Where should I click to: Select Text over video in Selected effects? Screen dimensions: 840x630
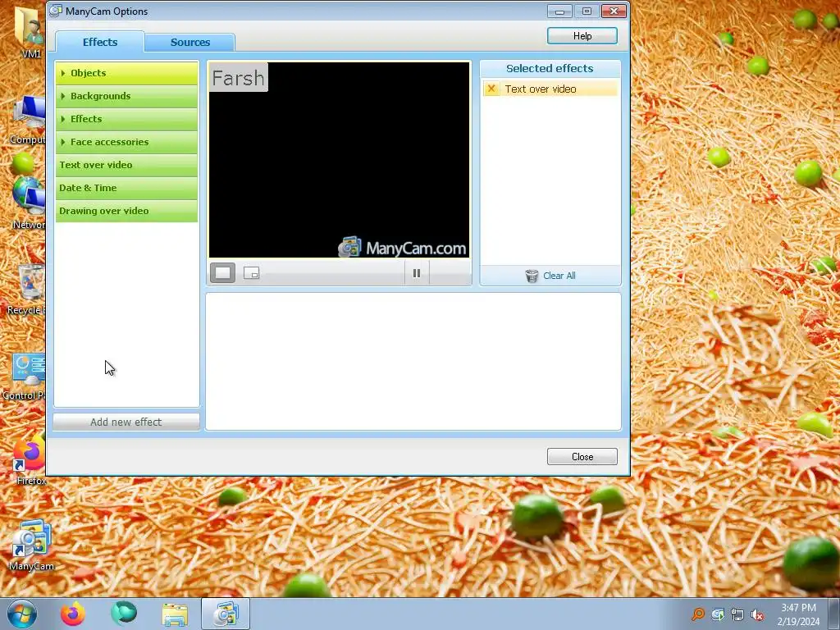(x=550, y=89)
